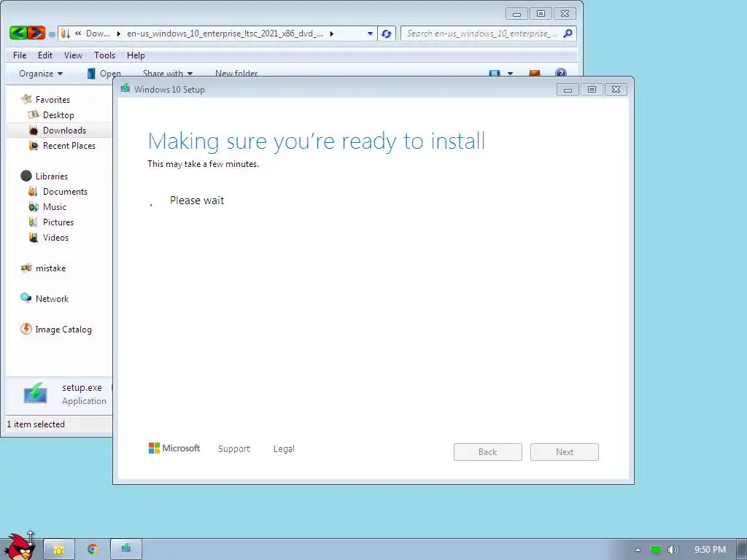
Task: Open the file explorer taskbar button
Action: pos(59,549)
